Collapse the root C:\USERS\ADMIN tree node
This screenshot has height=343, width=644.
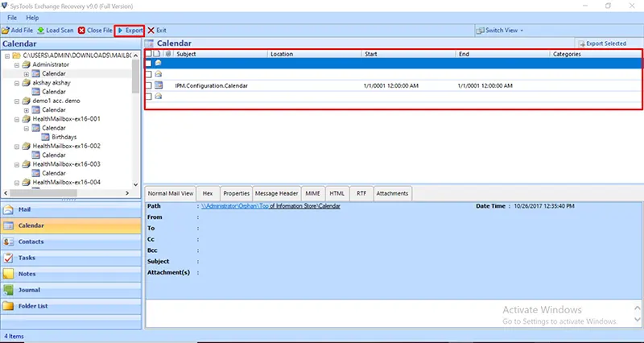pos(7,56)
